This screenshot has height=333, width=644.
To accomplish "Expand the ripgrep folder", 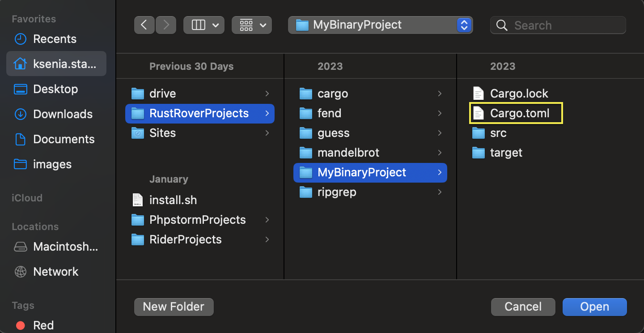I will tap(440, 192).
